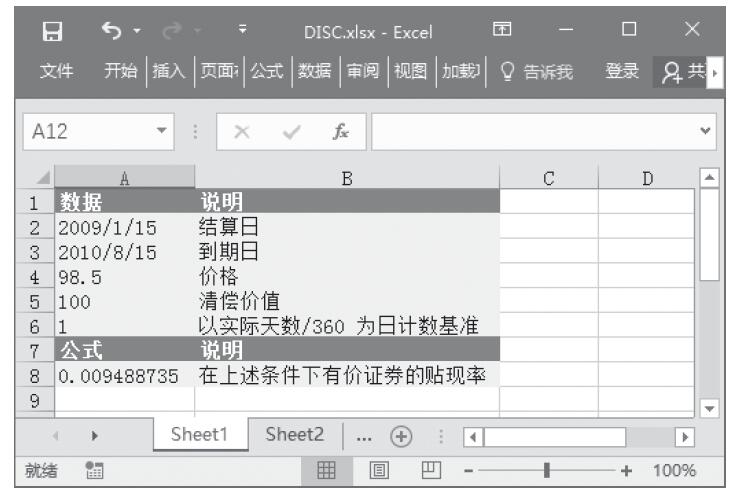Click the Insert Function fx icon

click(343, 130)
